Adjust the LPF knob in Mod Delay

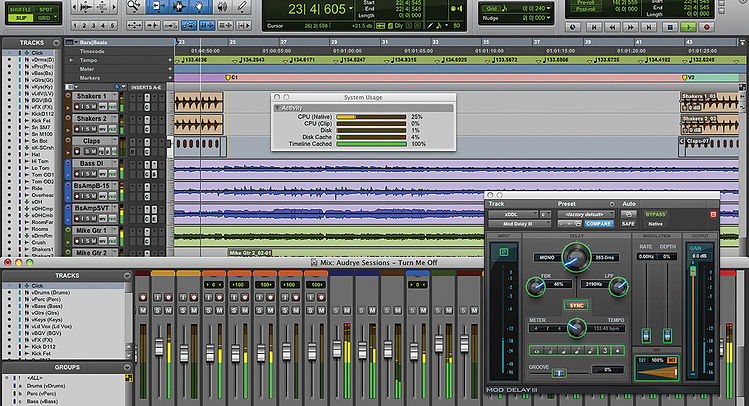pyautogui.click(x=618, y=287)
